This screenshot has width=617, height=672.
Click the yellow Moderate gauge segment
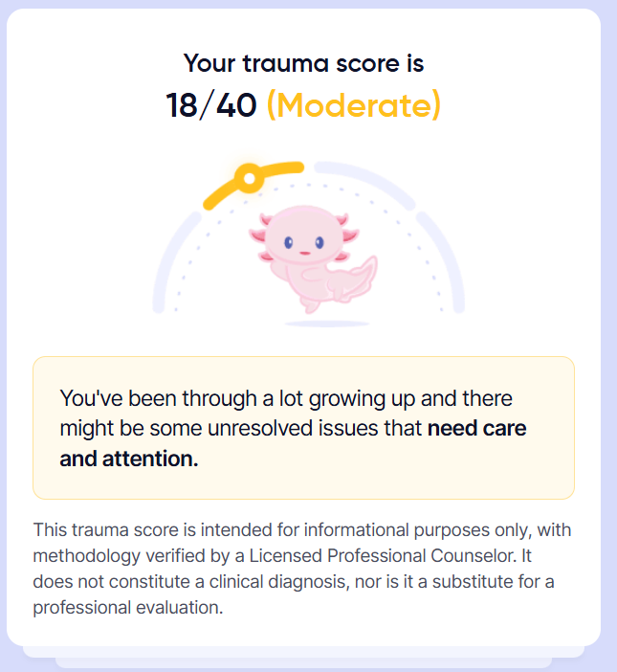tap(253, 185)
